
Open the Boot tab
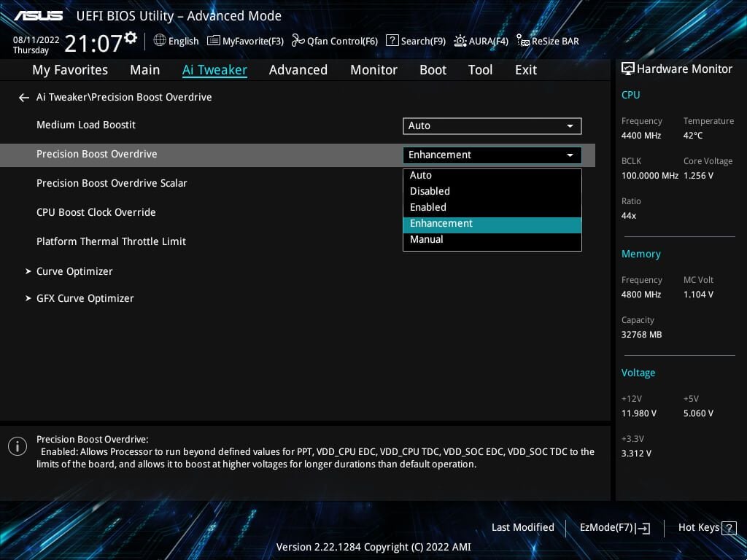coord(433,70)
